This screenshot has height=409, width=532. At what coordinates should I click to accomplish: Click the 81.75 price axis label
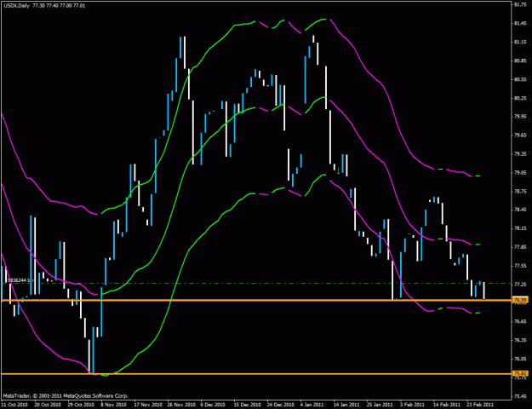click(520, 5)
